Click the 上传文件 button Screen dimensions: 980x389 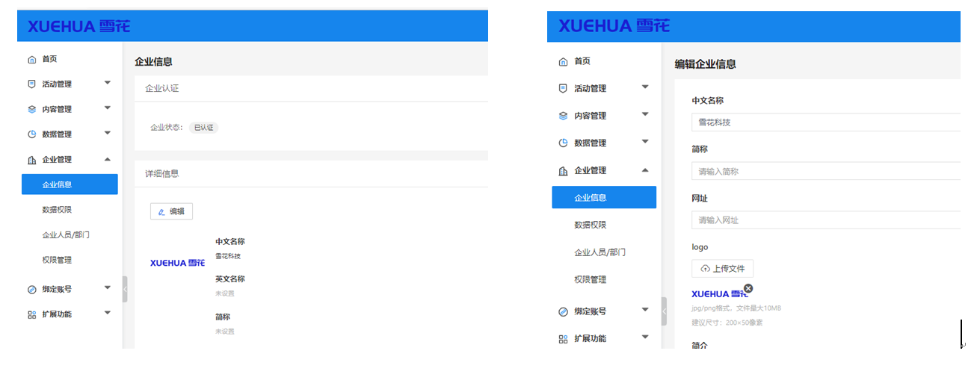[x=722, y=269]
